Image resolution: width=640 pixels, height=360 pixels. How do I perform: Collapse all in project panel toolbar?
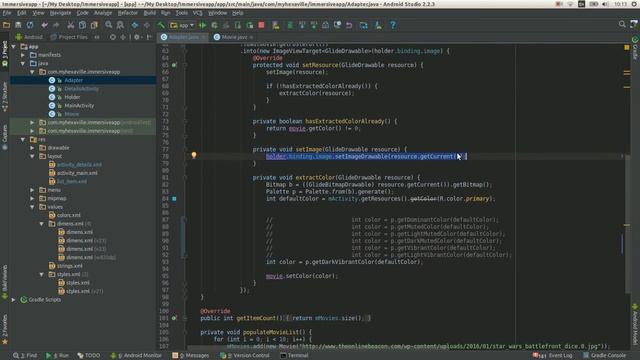coord(123,37)
